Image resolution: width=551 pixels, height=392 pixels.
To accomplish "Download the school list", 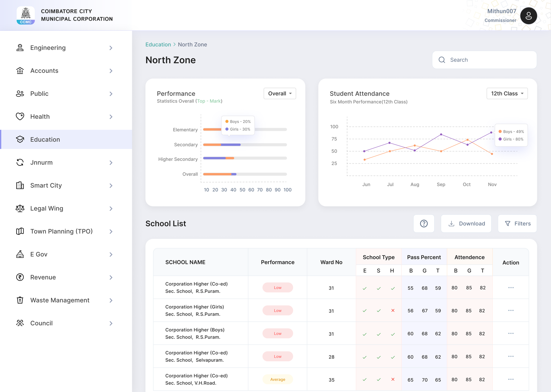I will [x=466, y=224].
